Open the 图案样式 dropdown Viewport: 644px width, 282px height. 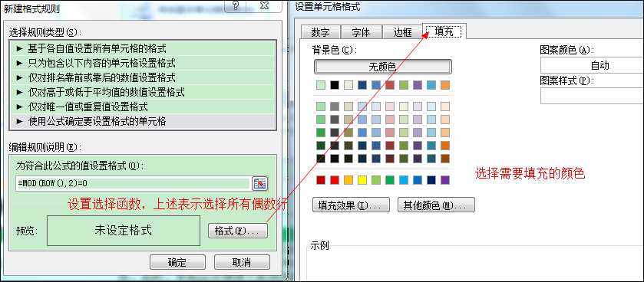592,96
